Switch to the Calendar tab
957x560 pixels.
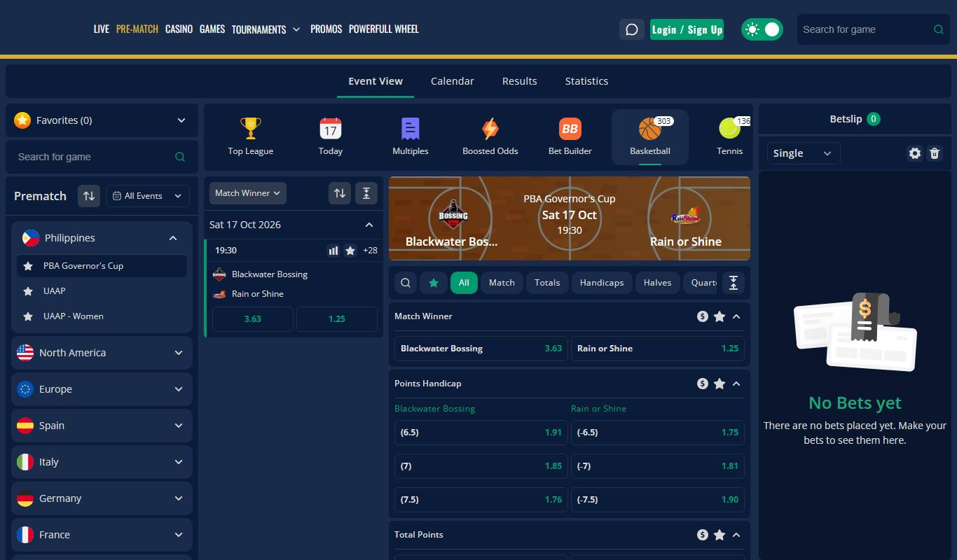(x=453, y=81)
